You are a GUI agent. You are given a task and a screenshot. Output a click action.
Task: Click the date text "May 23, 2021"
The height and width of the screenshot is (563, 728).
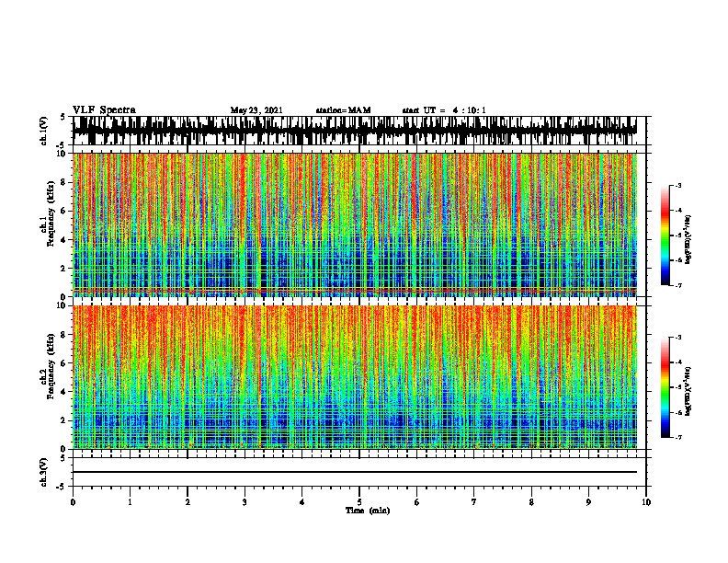tap(256, 110)
